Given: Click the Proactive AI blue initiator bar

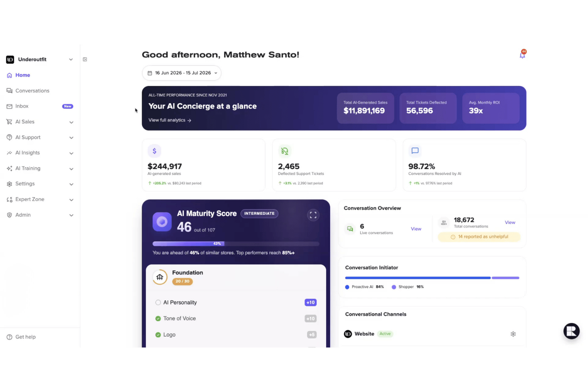Looking at the screenshot, I should pyautogui.click(x=418, y=278).
